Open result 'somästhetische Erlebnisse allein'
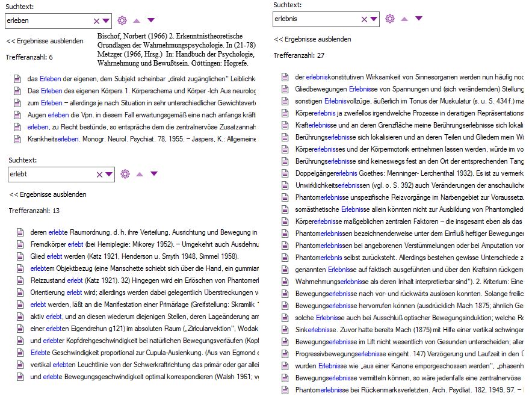The image size is (532, 399). click(409, 209)
